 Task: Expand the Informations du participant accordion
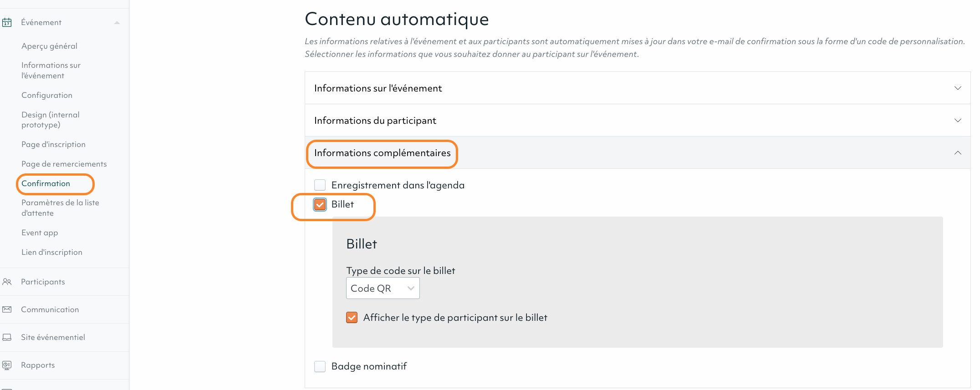coord(958,120)
